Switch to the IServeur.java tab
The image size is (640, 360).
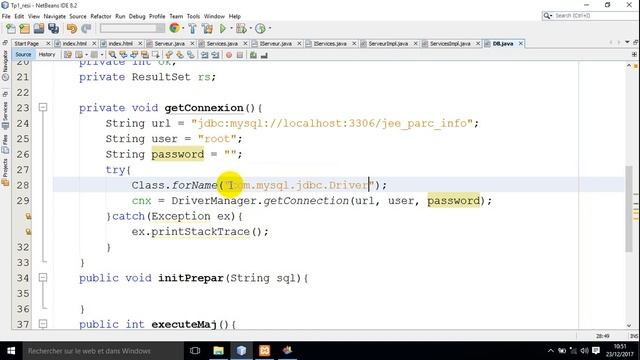tap(276, 43)
